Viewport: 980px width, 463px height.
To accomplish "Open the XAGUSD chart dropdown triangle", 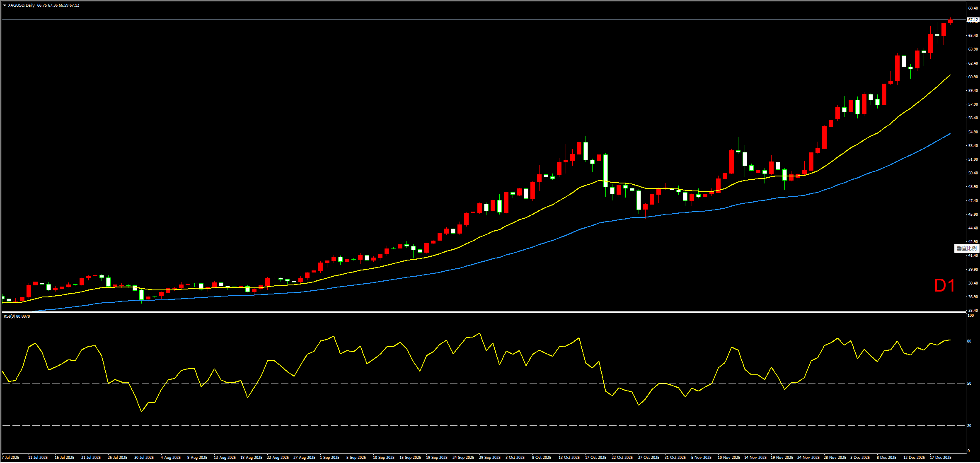I will click(5, 5).
